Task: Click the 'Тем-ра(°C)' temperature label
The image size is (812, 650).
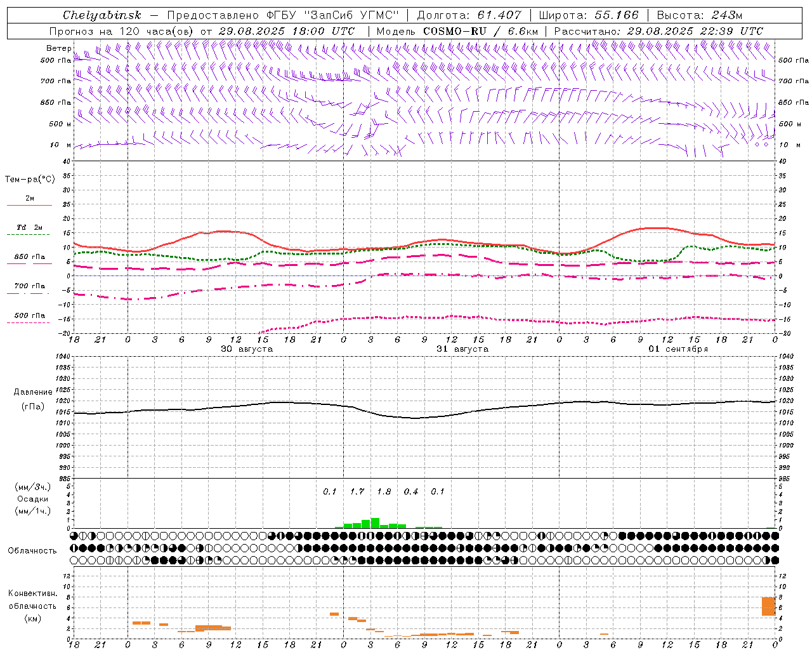Action: click(30, 180)
